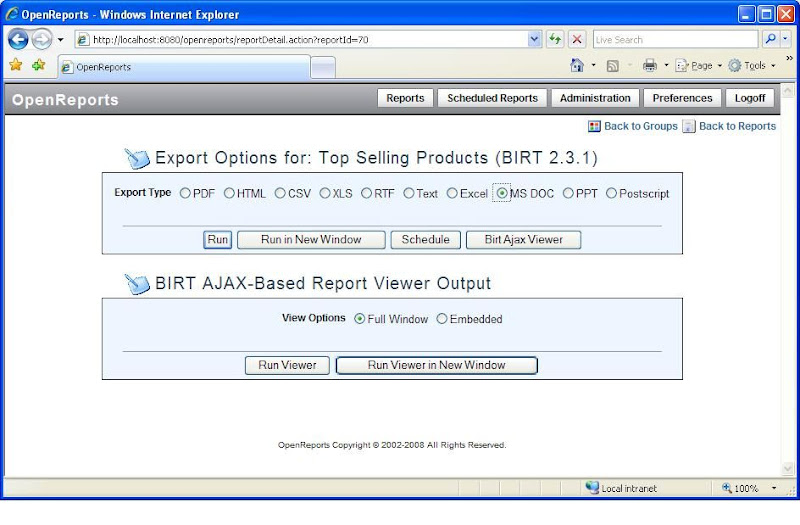This screenshot has height=525, width=800.
Task: Select the PDF export type
Action: (185, 193)
